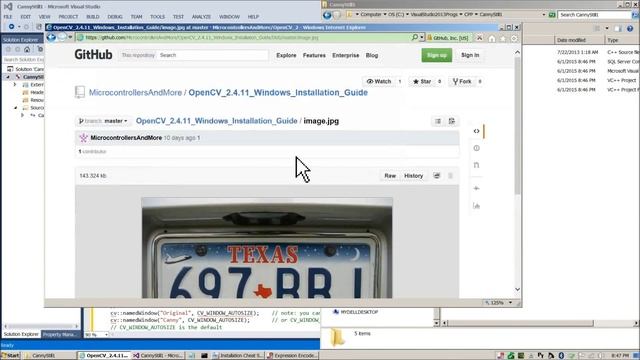
Task: Open the TOOLS menu in Visual Studio
Action: pyautogui.click(x=158, y=17)
